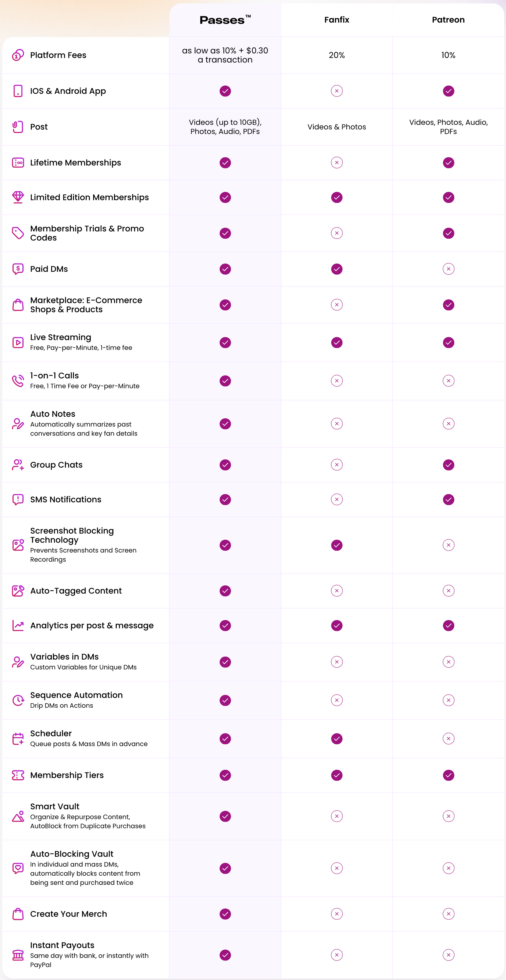Click the Smart Vault feature title

coord(55,807)
